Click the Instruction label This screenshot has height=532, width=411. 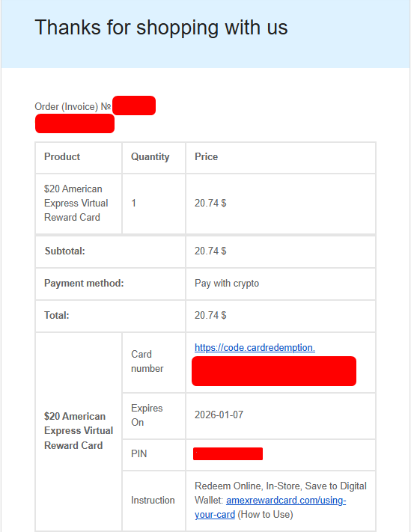point(153,500)
